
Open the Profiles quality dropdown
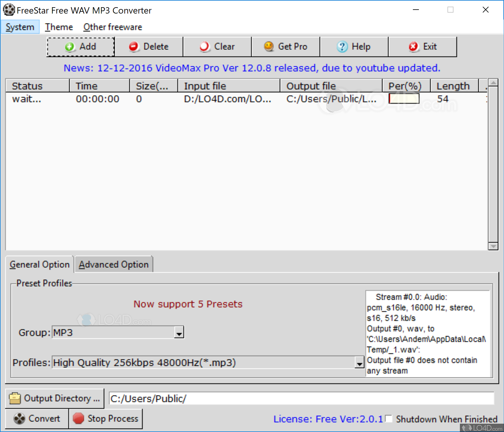(x=359, y=363)
